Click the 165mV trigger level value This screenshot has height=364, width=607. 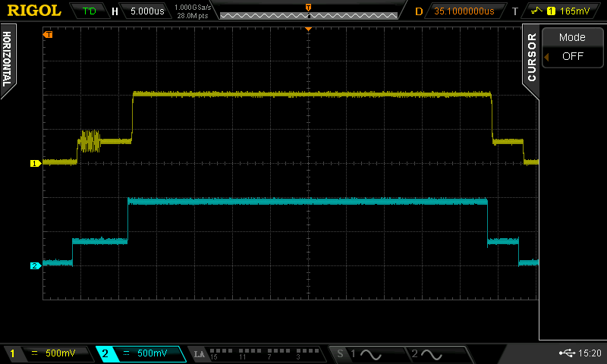pyautogui.click(x=577, y=11)
